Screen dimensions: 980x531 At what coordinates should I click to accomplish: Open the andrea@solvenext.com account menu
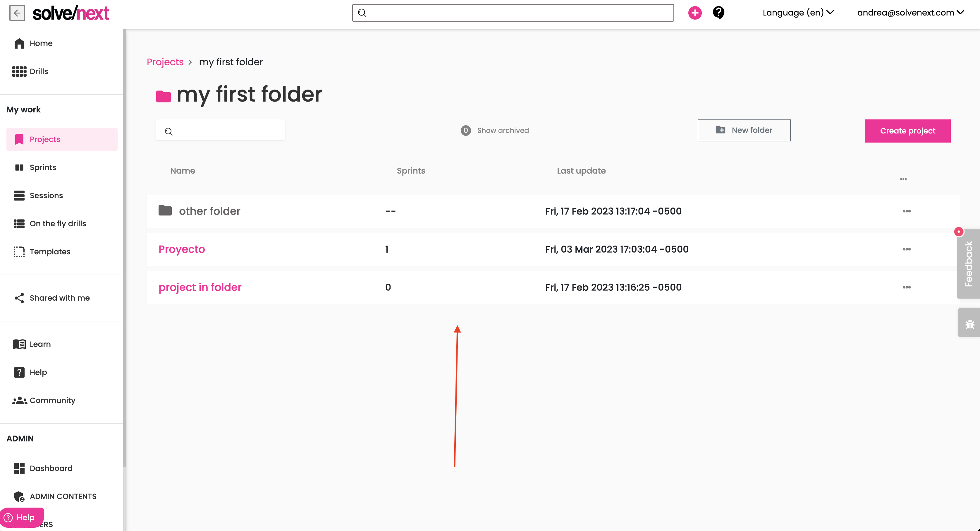910,13
